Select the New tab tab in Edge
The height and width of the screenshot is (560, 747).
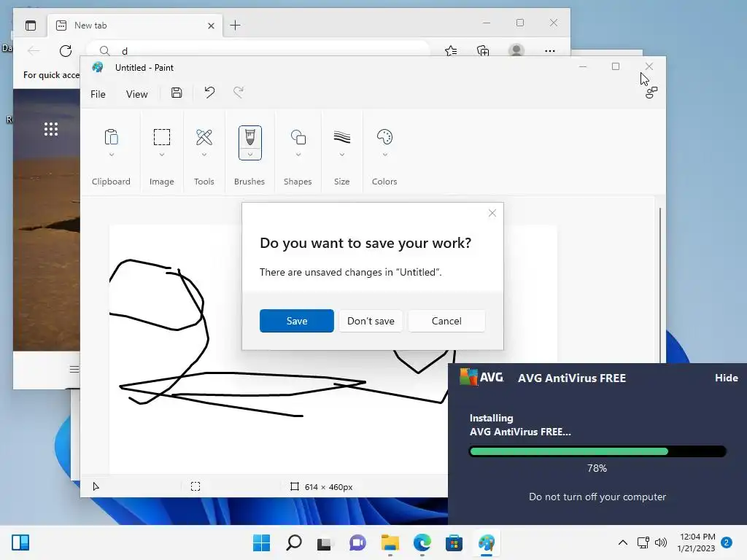[136, 26]
